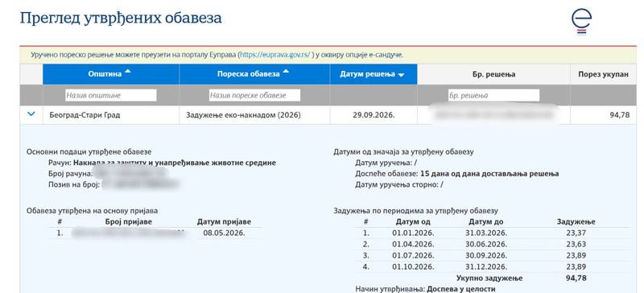Click the Датум од column heading
The image size is (644, 293).
[x=413, y=222]
